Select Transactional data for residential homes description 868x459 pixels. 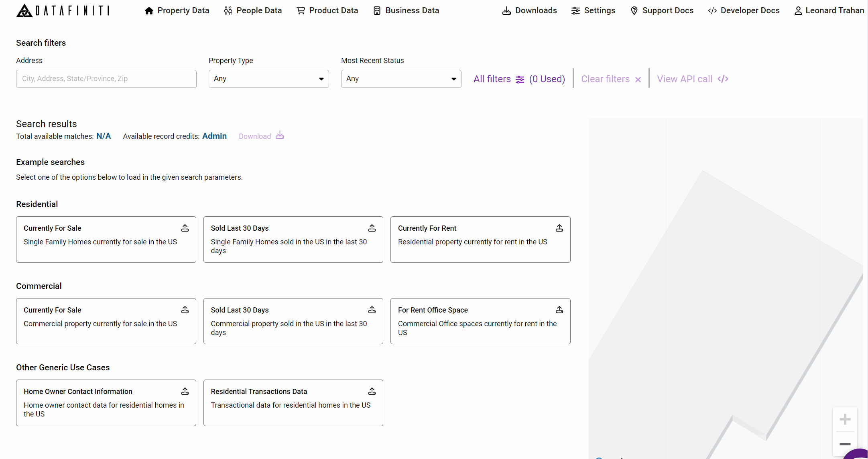[x=291, y=405]
